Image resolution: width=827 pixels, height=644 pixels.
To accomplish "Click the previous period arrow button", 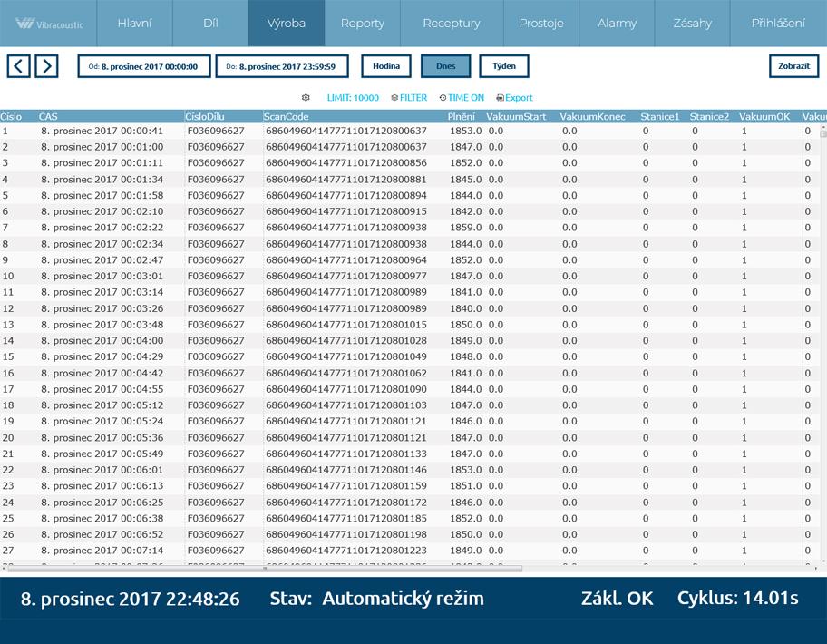I will coord(19,66).
